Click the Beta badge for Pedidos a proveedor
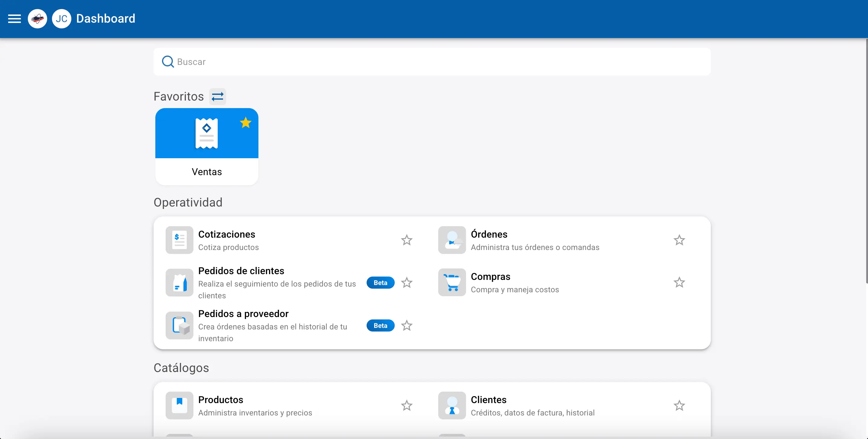This screenshot has width=868, height=439. point(381,325)
